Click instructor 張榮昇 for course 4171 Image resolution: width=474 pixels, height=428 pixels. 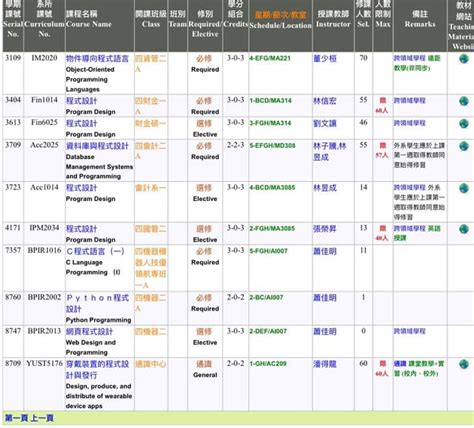(x=325, y=229)
